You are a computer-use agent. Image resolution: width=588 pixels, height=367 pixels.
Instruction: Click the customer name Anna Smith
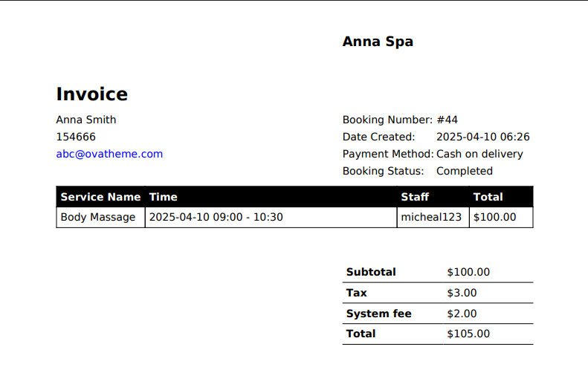coord(86,120)
